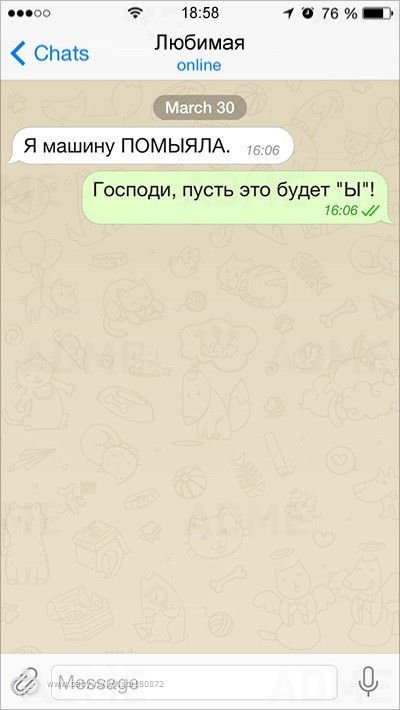
Task: Focus the Message input field
Action: [x=194, y=682]
